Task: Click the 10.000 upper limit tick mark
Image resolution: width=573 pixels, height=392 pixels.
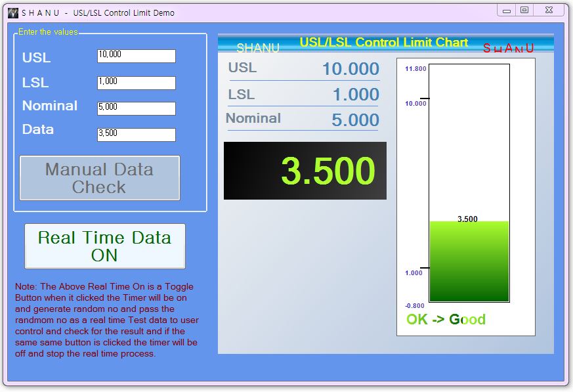Action: pos(425,98)
